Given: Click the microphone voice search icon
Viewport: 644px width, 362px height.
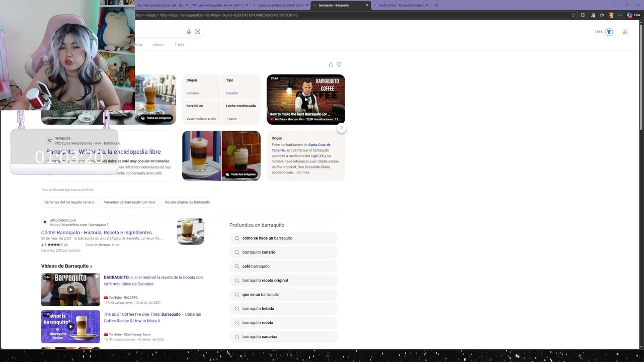Looking at the screenshot, I should pyautogui.click(x=189, y=32).
